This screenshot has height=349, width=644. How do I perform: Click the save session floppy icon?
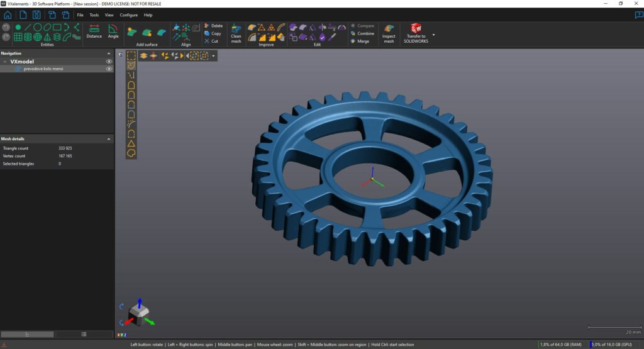coord(36,14)
